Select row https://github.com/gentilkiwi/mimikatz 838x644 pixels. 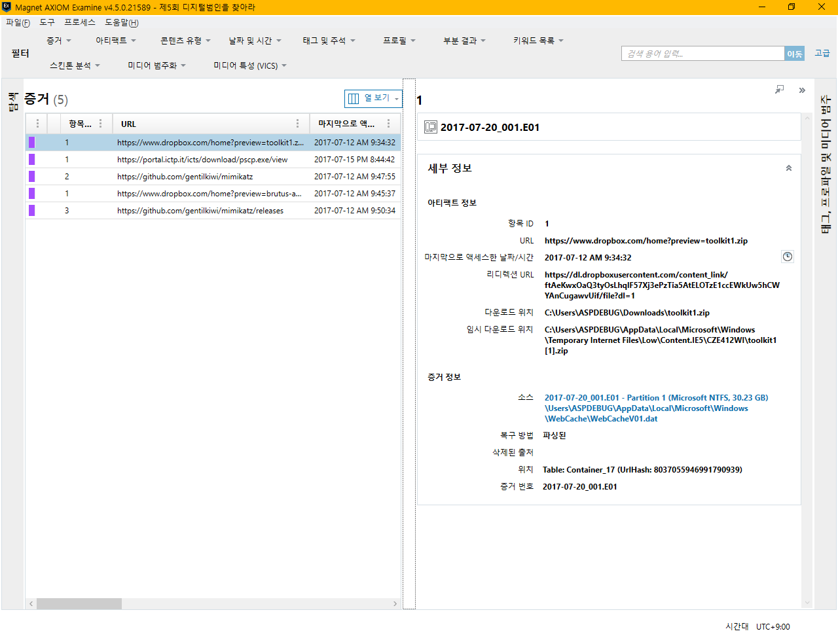tap(213, 176)
